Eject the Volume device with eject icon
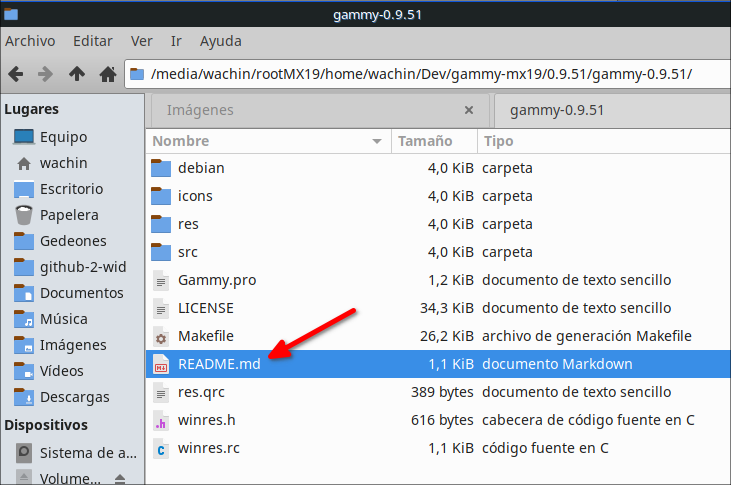The width and height of the screenshot is (731, 485). coord(120,478)
